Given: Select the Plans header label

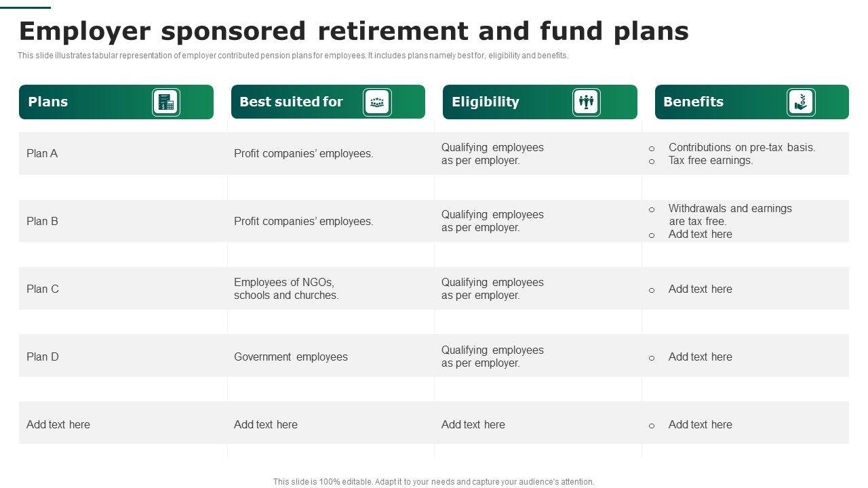Looking at the screenshot, I should pos(48,102).
